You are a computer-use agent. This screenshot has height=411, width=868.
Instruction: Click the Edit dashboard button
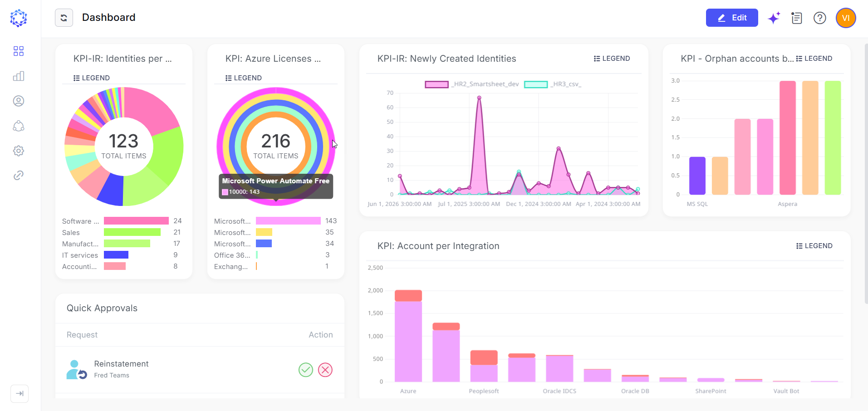(x=732, y=18)
